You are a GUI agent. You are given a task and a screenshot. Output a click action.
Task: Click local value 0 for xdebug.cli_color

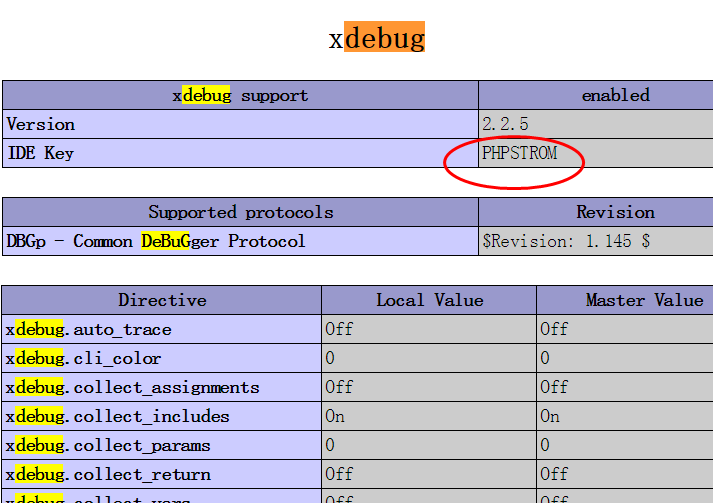(x=330, y=358)
